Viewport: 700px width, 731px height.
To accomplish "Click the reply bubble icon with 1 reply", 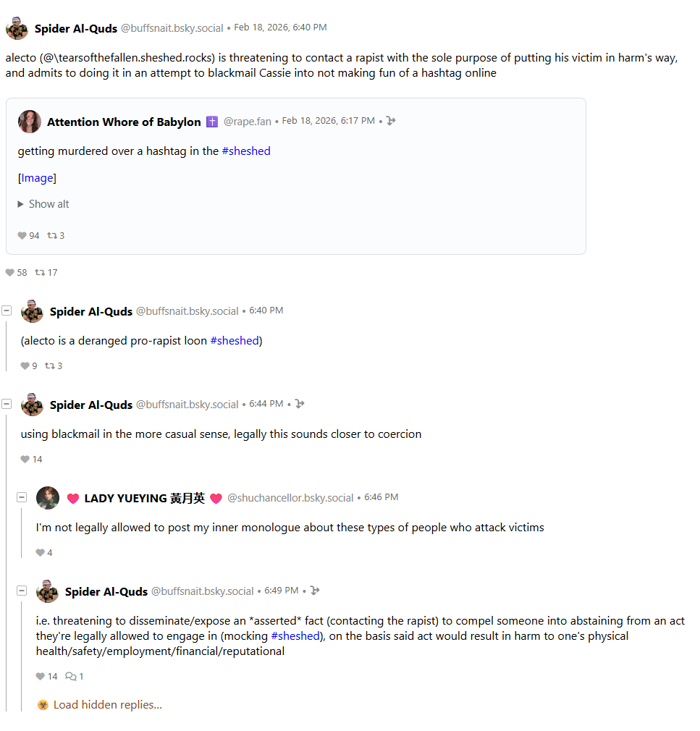I will pyautogui.click(x=70, y=677).
